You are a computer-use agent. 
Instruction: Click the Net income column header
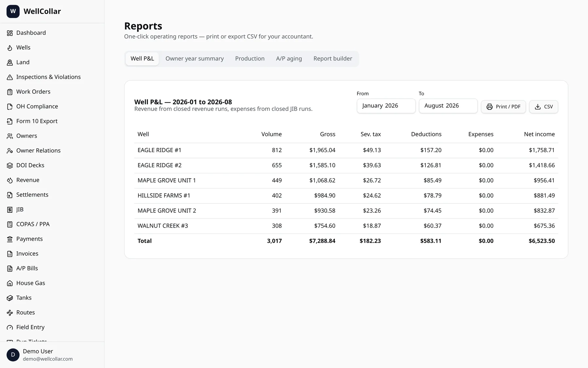[x=539, y=134]
